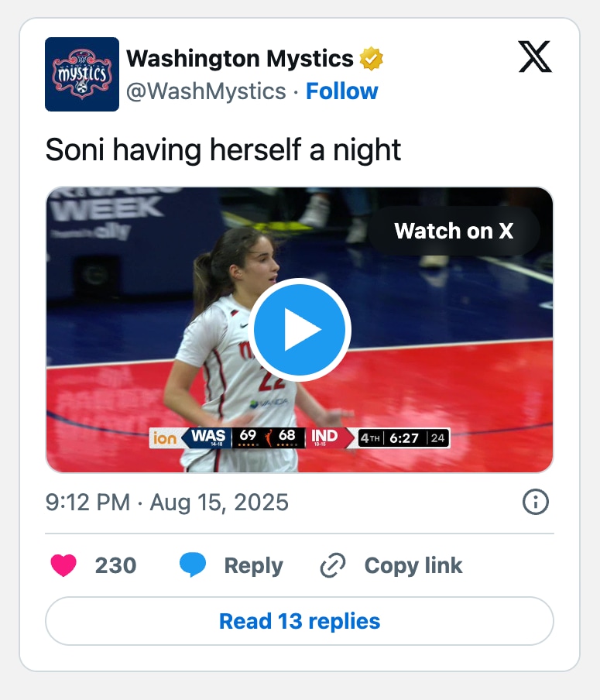Click the Washington Mystics display name
Image resolution: width=600 pixels, height=700 pixels.
240,58
